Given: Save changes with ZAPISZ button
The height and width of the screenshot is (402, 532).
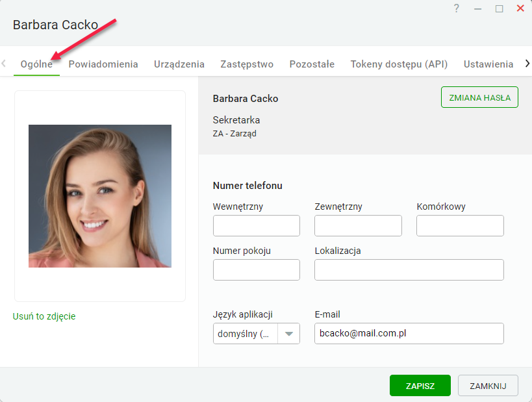Looking at the screenshot, I should pos(420,385).
